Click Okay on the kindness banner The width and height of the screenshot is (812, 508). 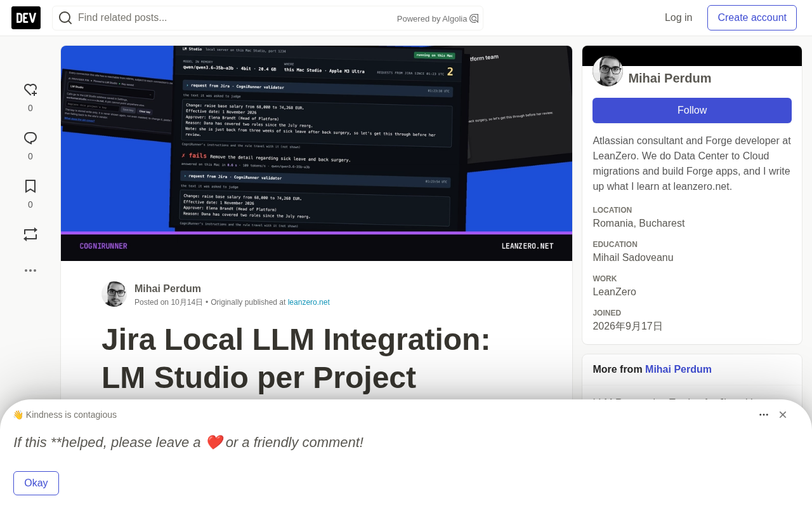click(x=36, y=483)
